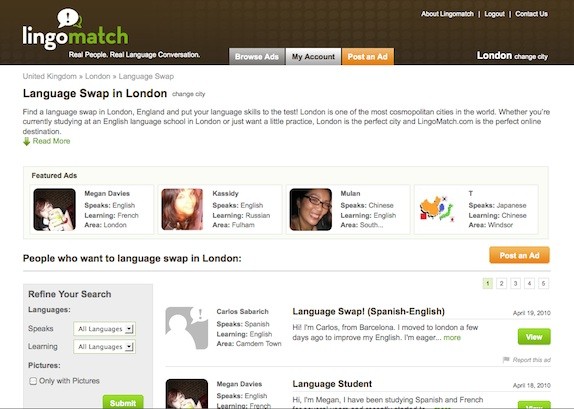View Carlos Sabarich's language swap ad
The width and height of the screenshot is (574, 409).
[x=534, y=337]
